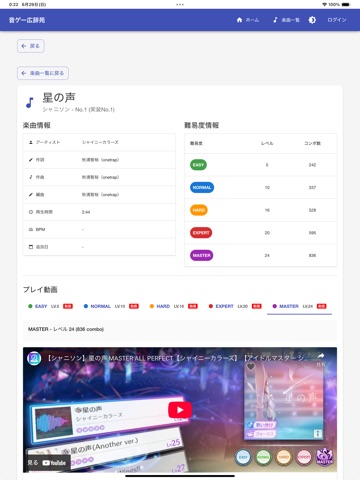Click the コンボ数 column header
The width and height of the screenshot is (360, 480).
312,143
